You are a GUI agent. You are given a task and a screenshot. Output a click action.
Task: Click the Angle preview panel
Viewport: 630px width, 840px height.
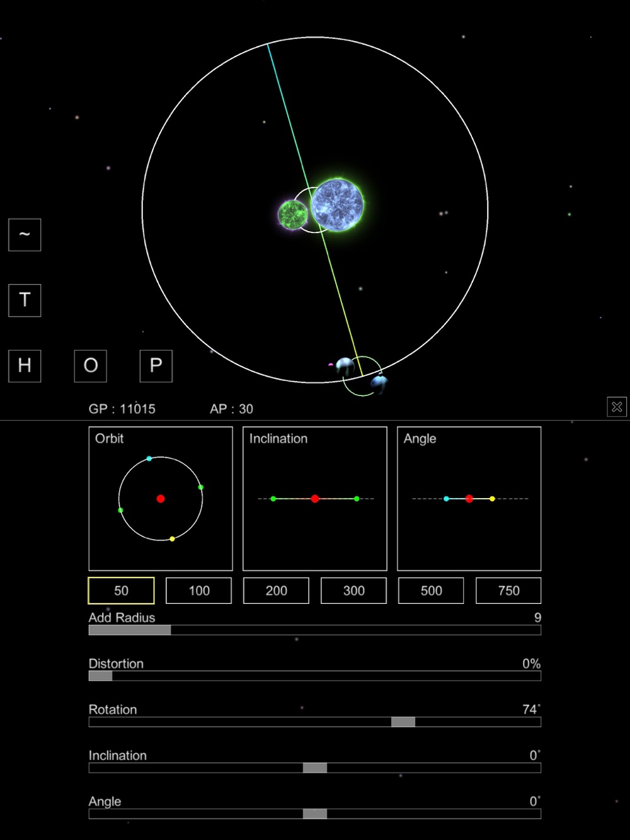click(469, 499)
